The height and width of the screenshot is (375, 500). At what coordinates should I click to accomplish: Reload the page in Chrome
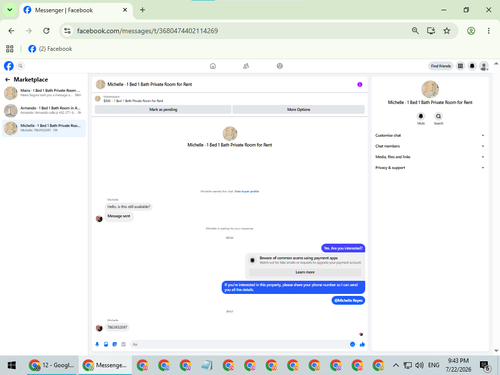pos(46,31)
